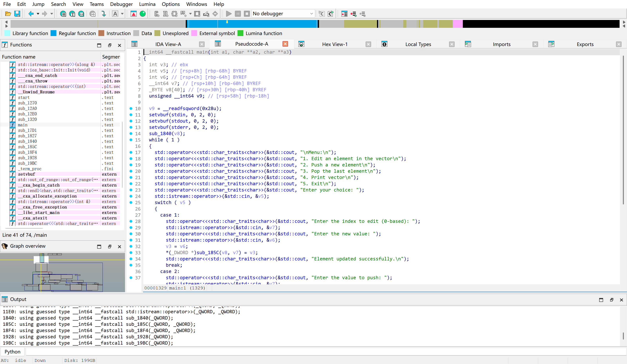627x364 pixels.
Task: Click the teal curved down-arrow icon
Action: pos(104,14)
